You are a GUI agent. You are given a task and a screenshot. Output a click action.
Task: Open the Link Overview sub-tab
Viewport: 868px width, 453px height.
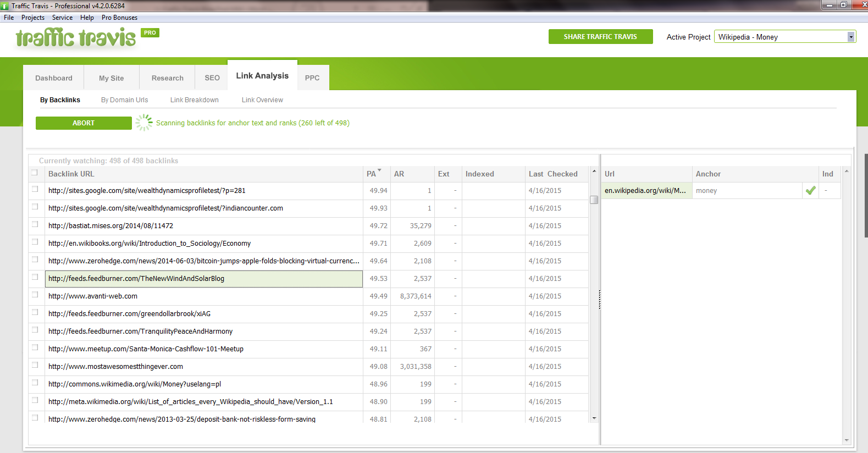(262, 100)
